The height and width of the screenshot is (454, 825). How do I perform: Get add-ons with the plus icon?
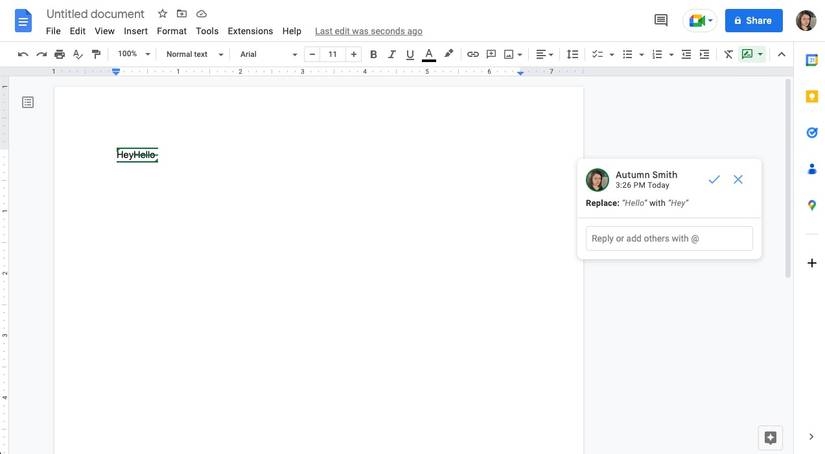pos(812,263)
